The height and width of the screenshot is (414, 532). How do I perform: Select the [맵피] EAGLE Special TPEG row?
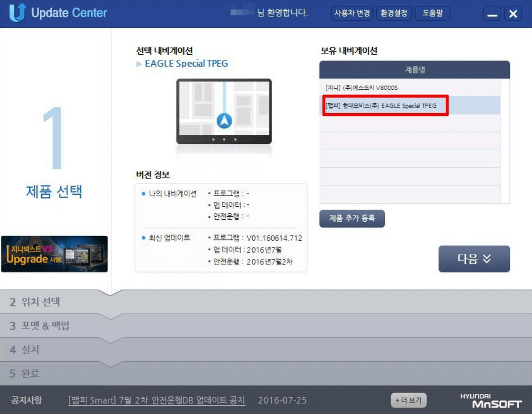pos(409,106)
